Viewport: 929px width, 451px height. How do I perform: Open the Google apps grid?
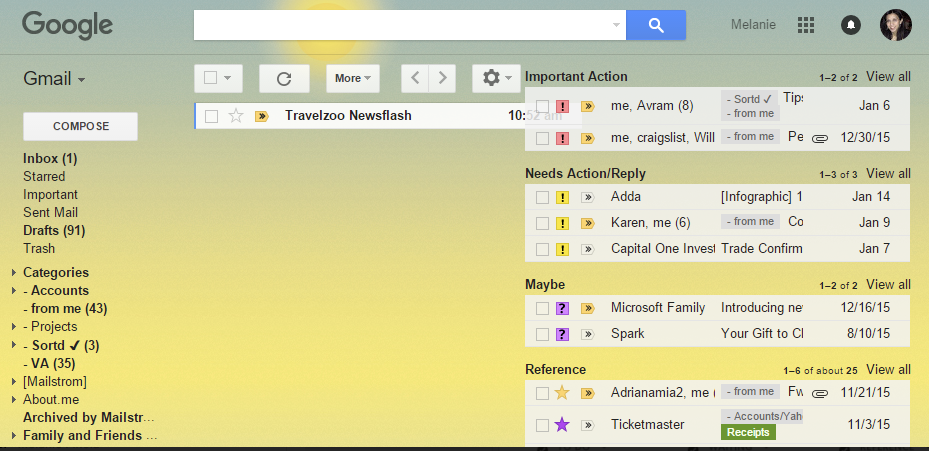(x=806, y=25)
